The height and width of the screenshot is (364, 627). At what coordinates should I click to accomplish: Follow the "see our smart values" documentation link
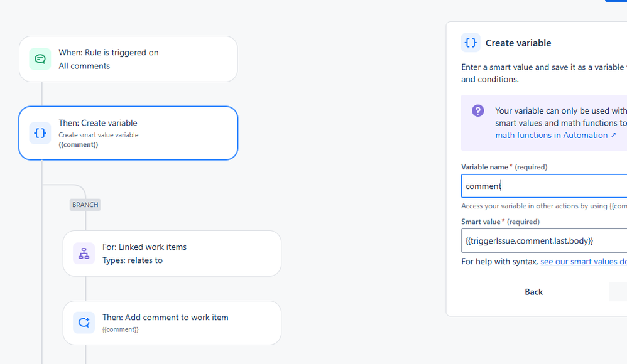click(x=583, y=261)
